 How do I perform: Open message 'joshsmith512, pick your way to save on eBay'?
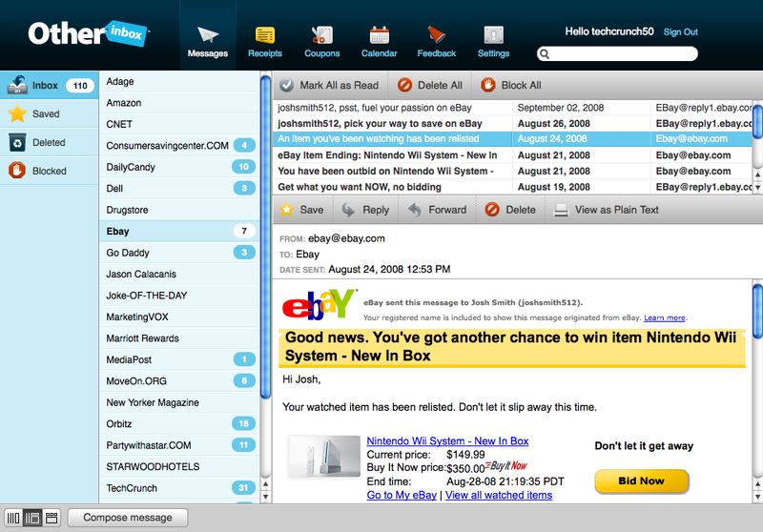512,124
